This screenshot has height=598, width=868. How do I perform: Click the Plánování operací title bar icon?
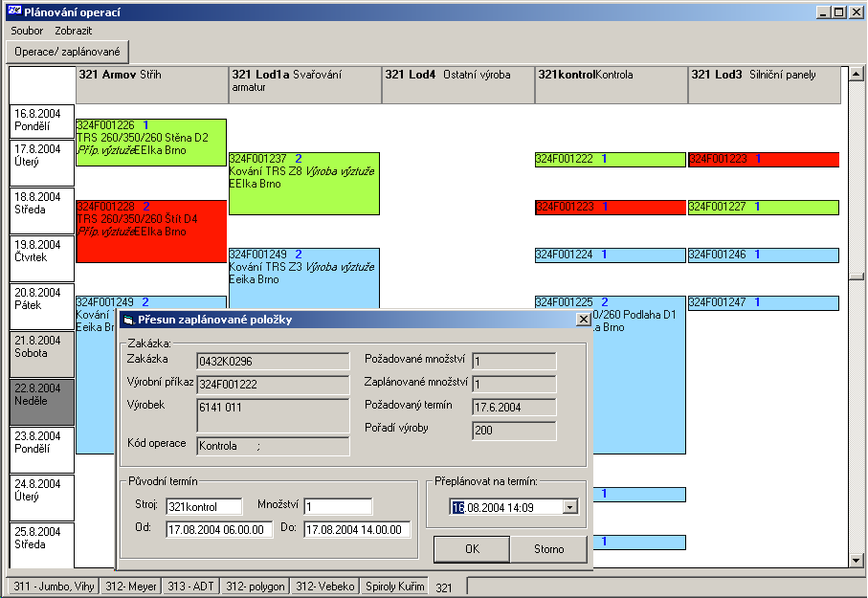[x=14, y=11]
